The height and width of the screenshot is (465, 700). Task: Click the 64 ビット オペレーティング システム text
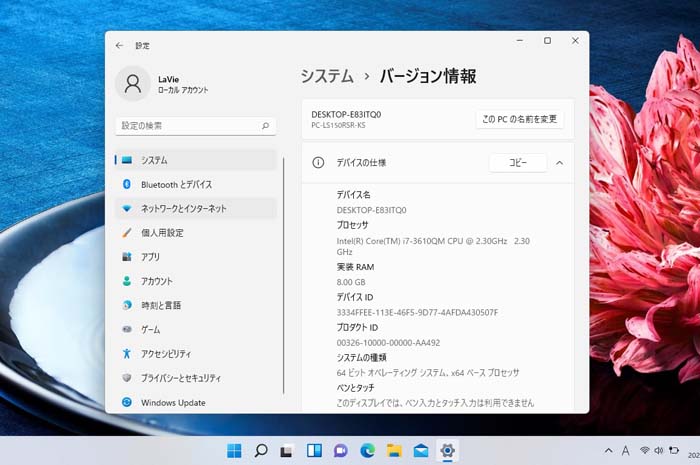click(428, 373)
